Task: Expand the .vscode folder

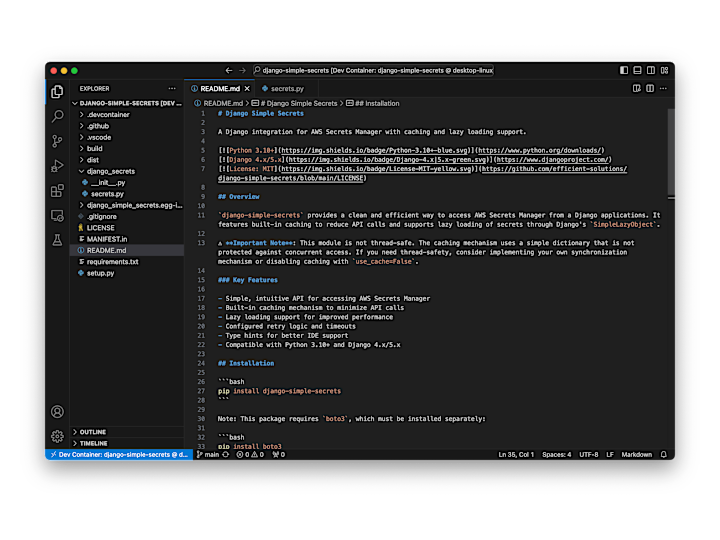Action: (x=127, y=137)
